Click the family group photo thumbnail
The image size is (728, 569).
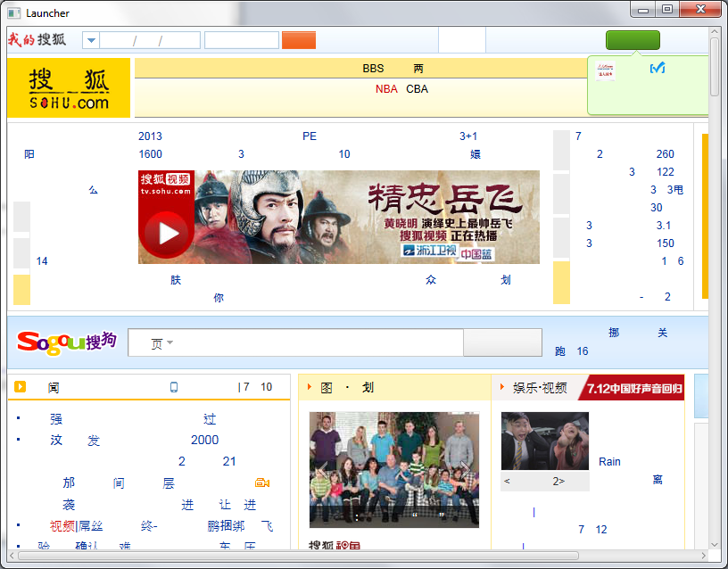pyautogui.click(x=393, y=469)
